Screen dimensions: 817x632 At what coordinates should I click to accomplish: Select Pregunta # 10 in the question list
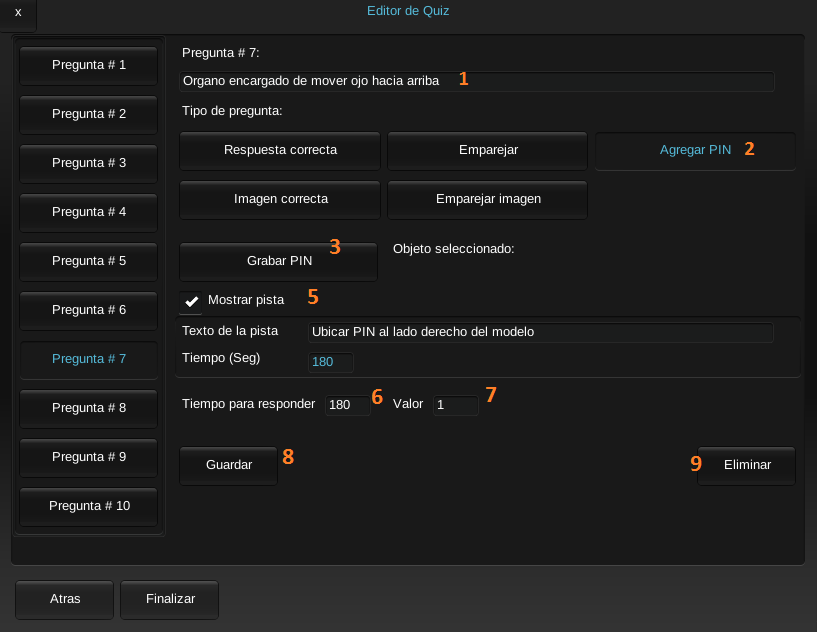click(x=89, y=506)
